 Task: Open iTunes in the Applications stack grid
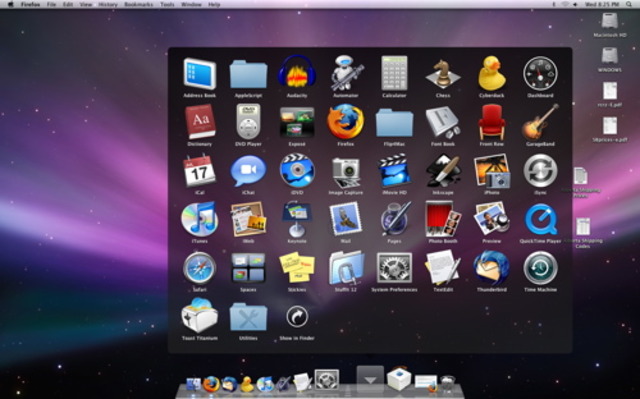199,219
